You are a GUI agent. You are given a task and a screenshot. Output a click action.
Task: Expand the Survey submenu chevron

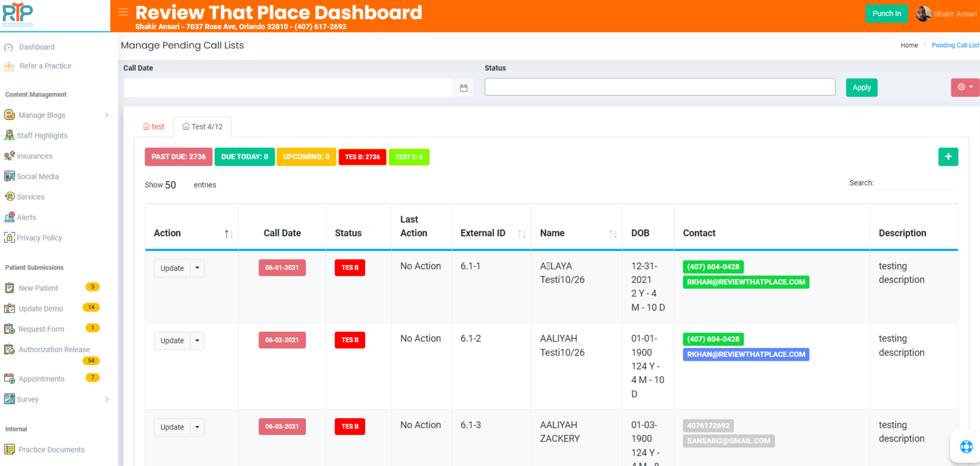pyautogui.click(x=107, y=399)
